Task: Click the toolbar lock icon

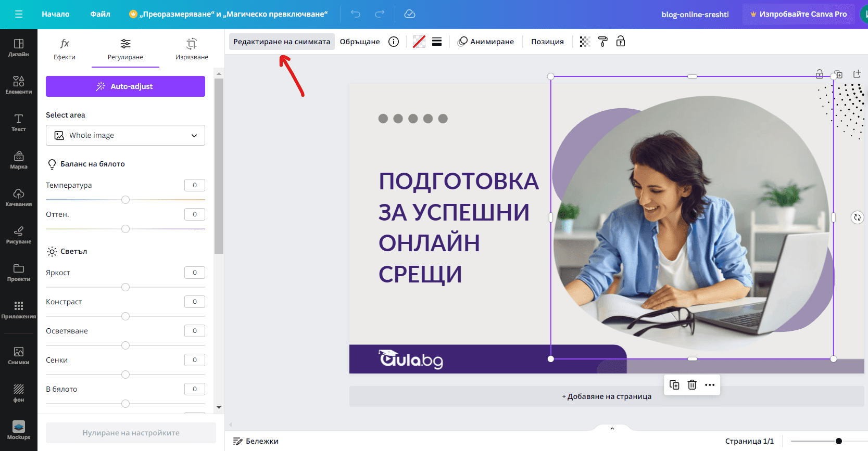Action: tap(620, 42)
